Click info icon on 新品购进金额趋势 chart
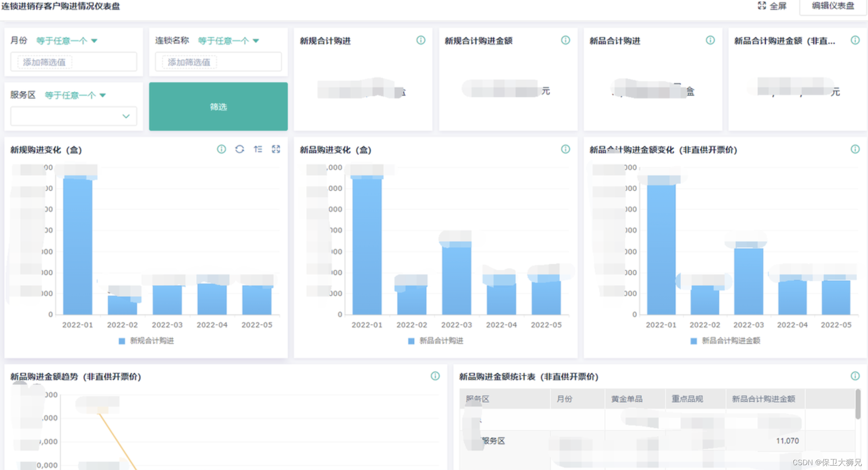868x470 pixels. click(435, 376)
